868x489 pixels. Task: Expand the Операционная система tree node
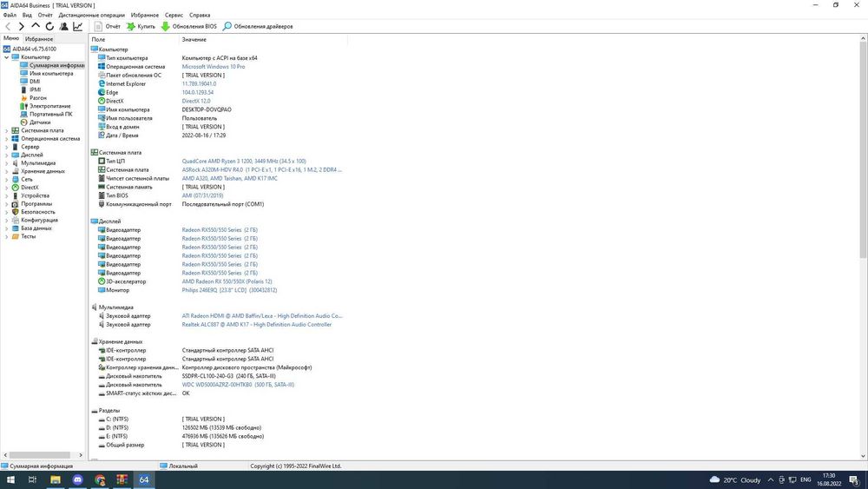click(x=7, y=138)
